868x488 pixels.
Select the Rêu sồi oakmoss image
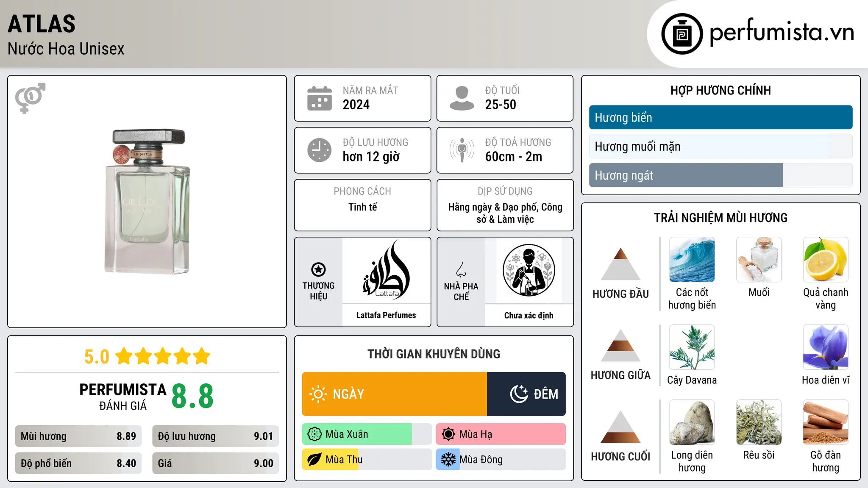[x=759, y=422]
